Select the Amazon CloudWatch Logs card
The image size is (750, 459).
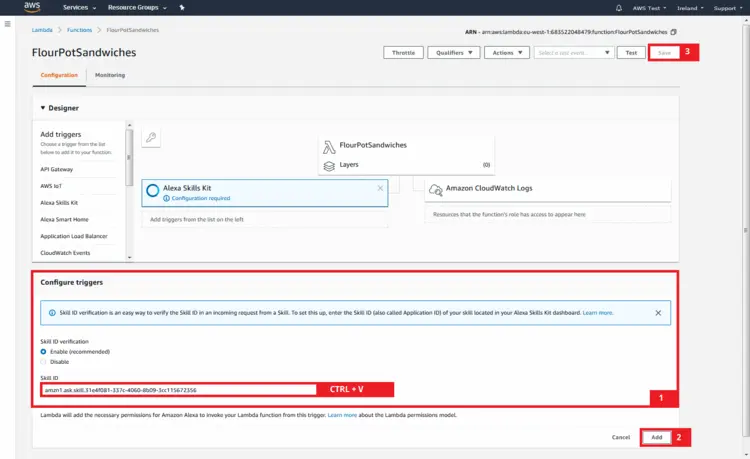coord(548,190)
